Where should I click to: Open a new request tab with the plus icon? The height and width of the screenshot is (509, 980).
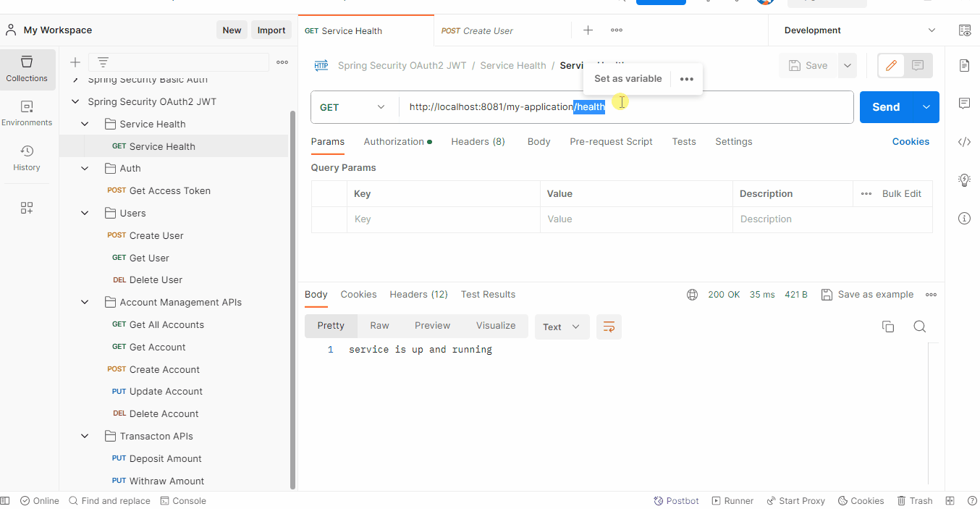588,30
